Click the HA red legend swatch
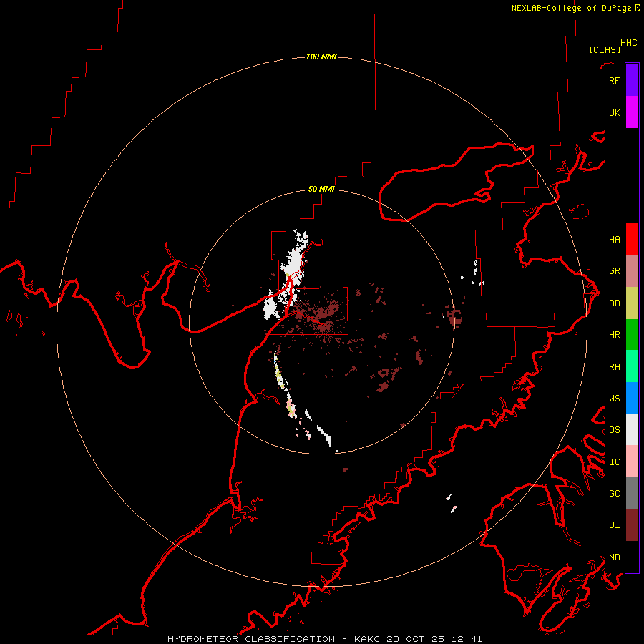This screenshot has width=644, height=644. point(632,239)
